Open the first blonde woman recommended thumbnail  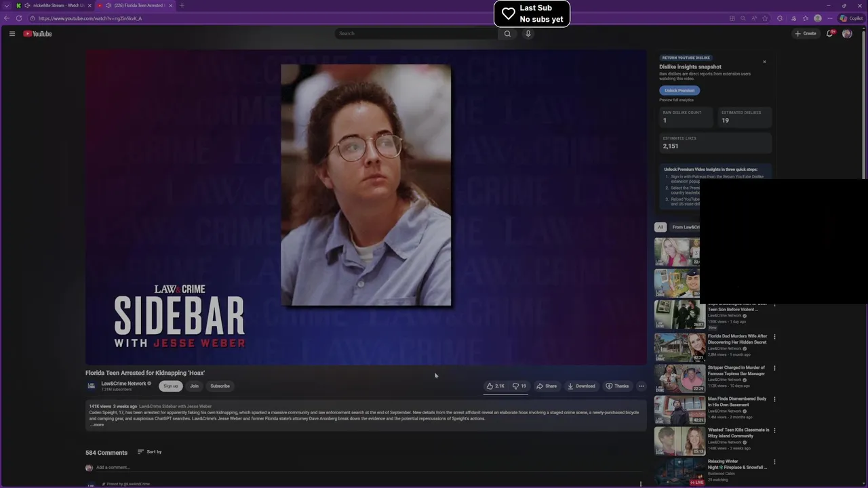tap(677, 251)
